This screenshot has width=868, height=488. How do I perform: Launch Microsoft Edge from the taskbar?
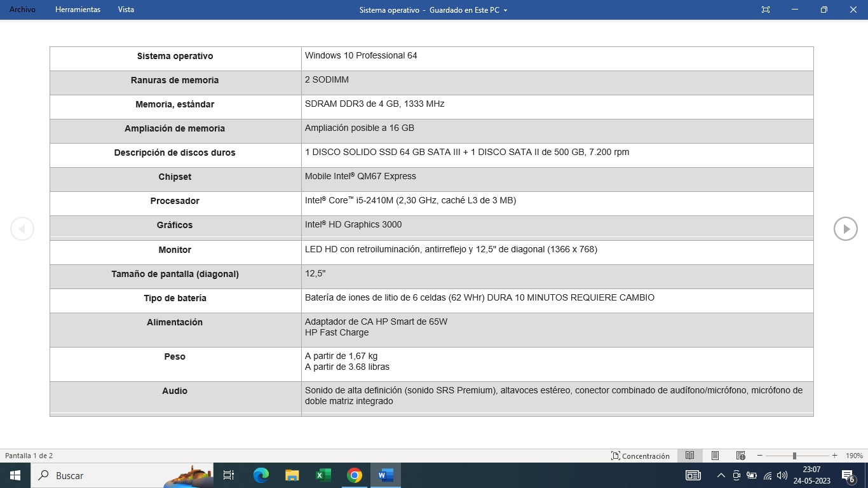click(261, 475)
